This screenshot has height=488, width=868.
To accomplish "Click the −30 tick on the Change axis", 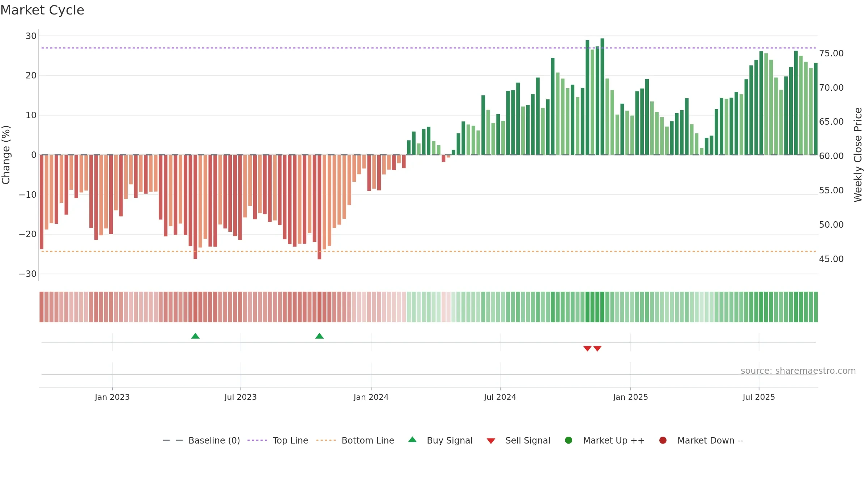I will tap(28, 274).
